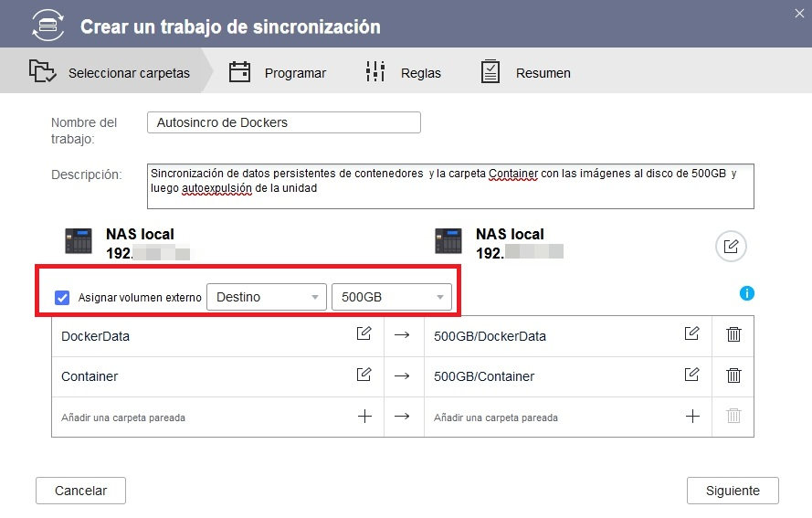Open the Resumen step
812x518 pixels.
[525, 73]
